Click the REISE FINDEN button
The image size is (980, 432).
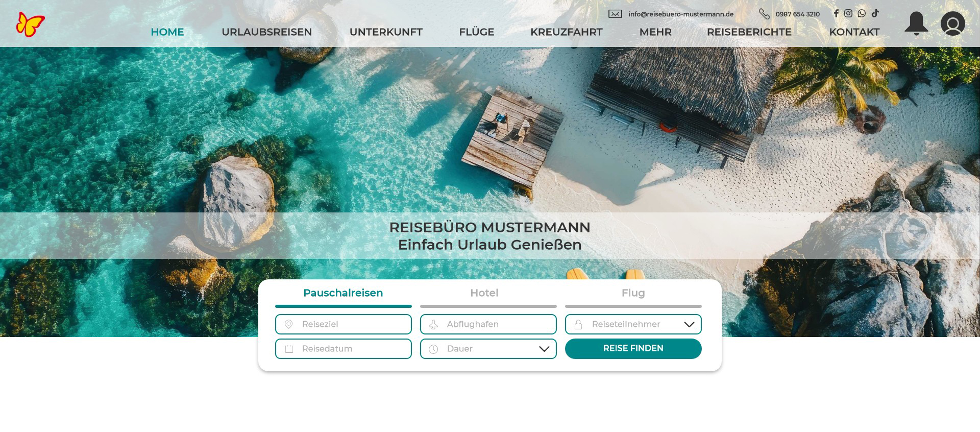633,349
